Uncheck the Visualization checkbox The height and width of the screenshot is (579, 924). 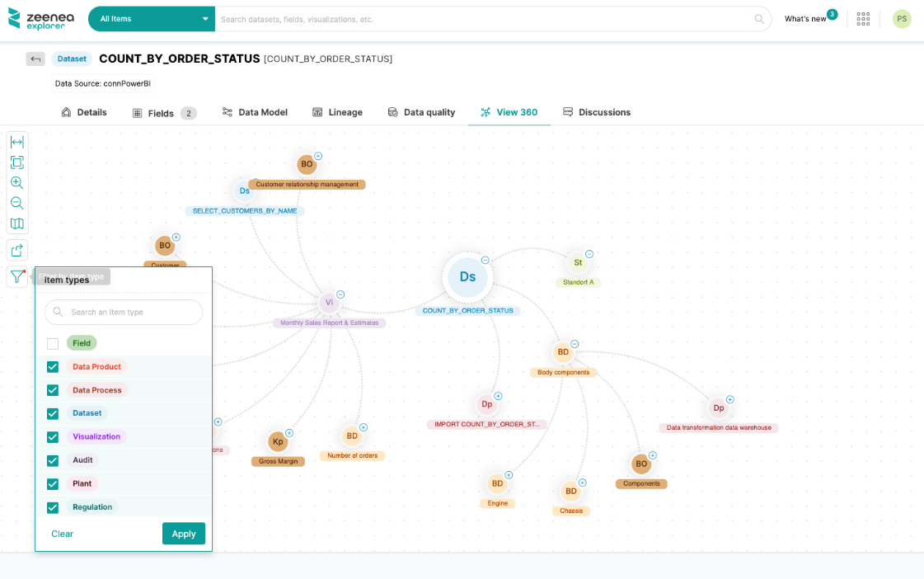pos(53,437)
